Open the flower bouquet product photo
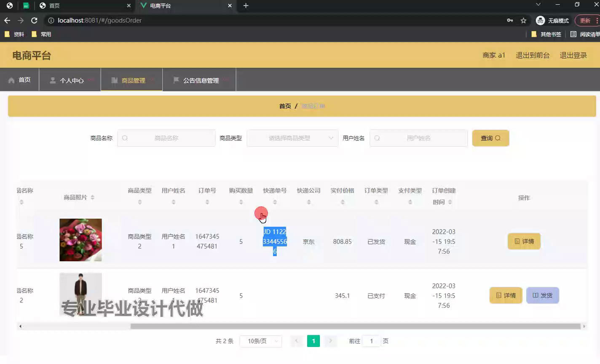Image resolution: width=600 pixels, height=364 pixels. click(x=80, y=240)
